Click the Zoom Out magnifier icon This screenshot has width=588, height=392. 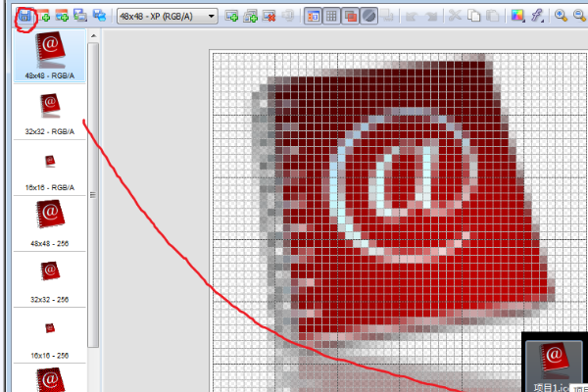coord(580,16)
